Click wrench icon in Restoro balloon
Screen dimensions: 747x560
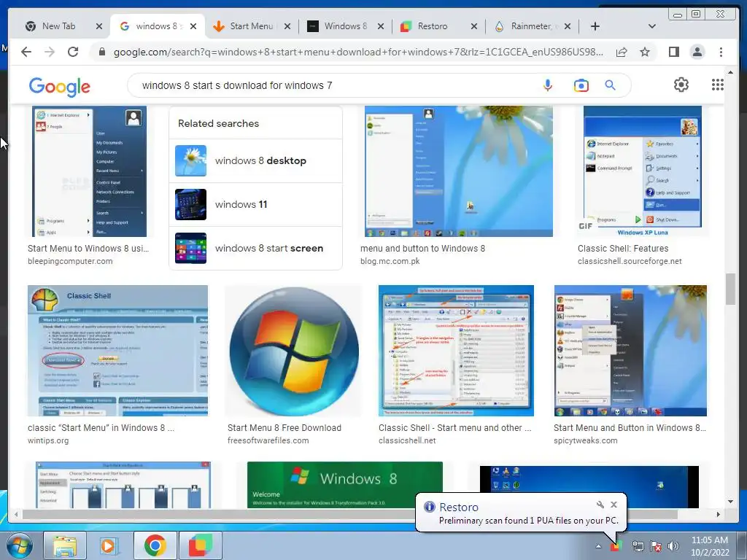click(600, 505)
